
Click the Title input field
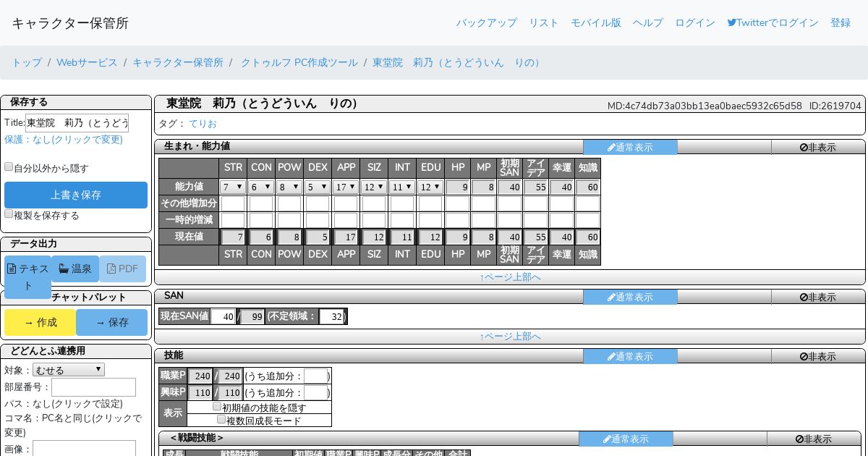[77, 122]
